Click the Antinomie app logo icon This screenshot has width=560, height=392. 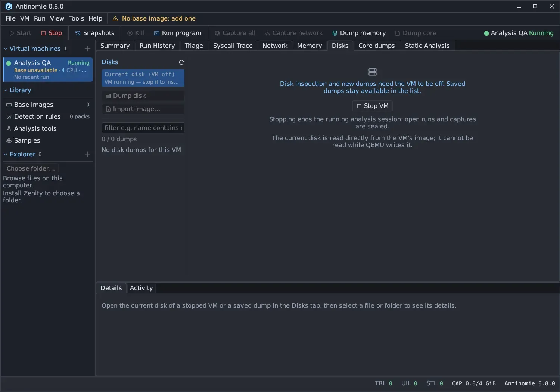(x=9, y=6)
